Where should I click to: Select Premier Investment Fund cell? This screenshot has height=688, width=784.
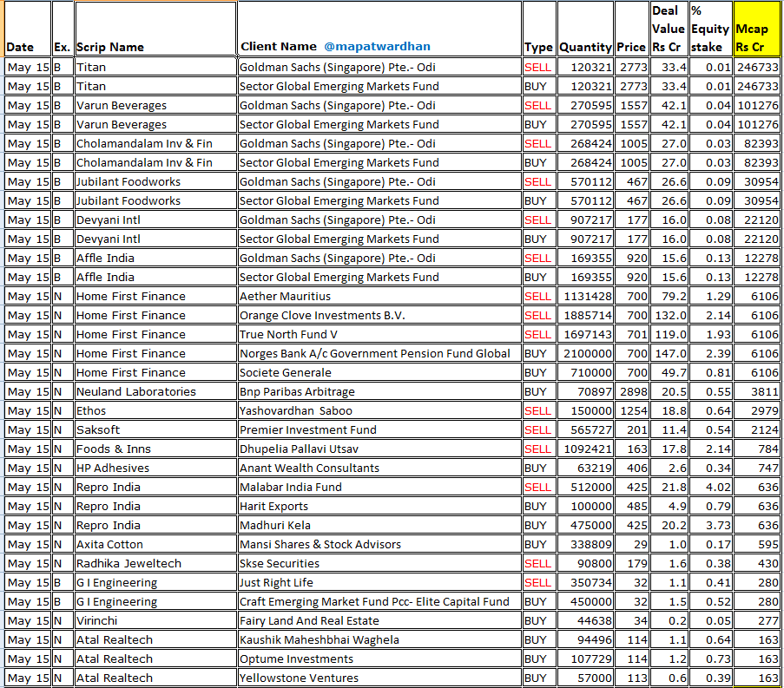(379, 429)
